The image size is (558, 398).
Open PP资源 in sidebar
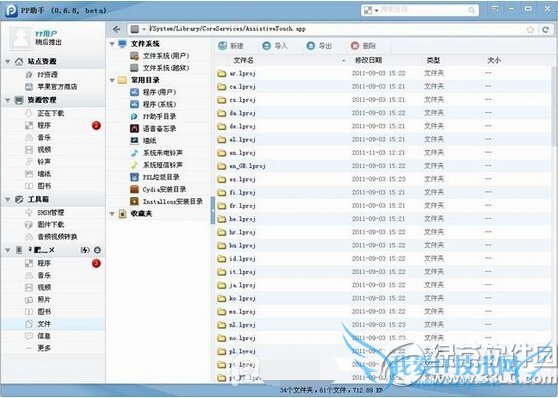pyautogui.click(x=42, y=75)
